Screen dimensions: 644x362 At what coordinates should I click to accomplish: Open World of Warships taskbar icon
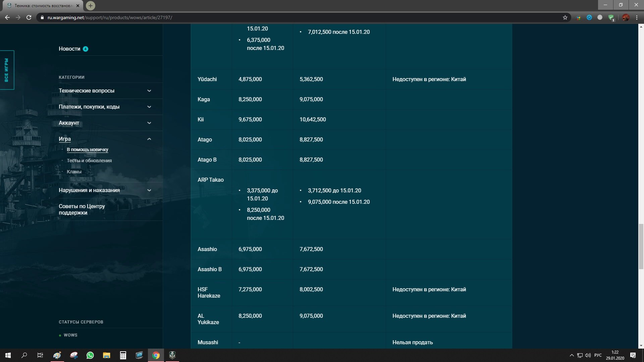[x=172, y=355]
